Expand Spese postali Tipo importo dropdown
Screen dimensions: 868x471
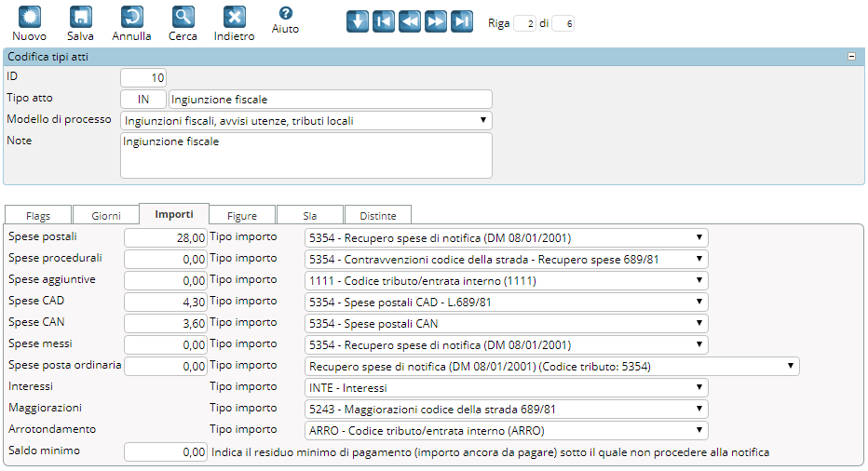[506, 238]
